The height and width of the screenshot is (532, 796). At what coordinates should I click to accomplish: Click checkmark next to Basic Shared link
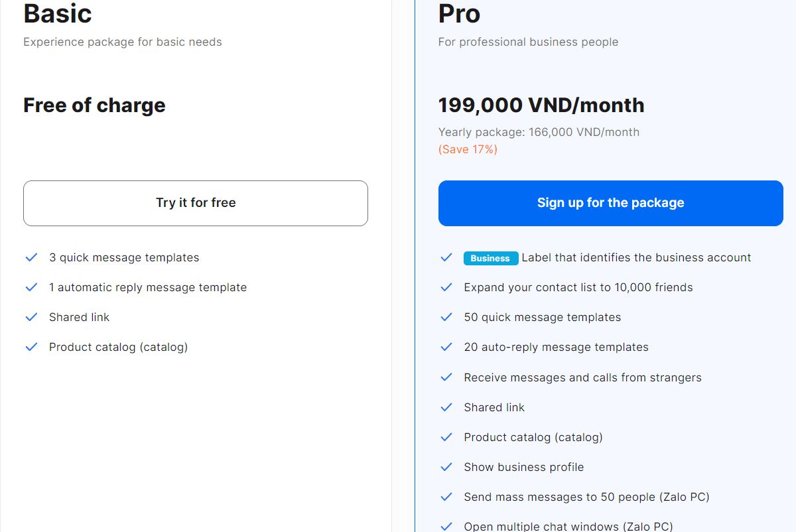(31, 317)
